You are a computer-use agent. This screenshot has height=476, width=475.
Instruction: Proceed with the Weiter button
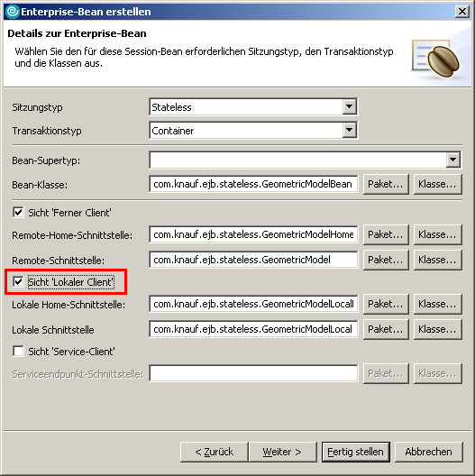click(x=283, y=452)
